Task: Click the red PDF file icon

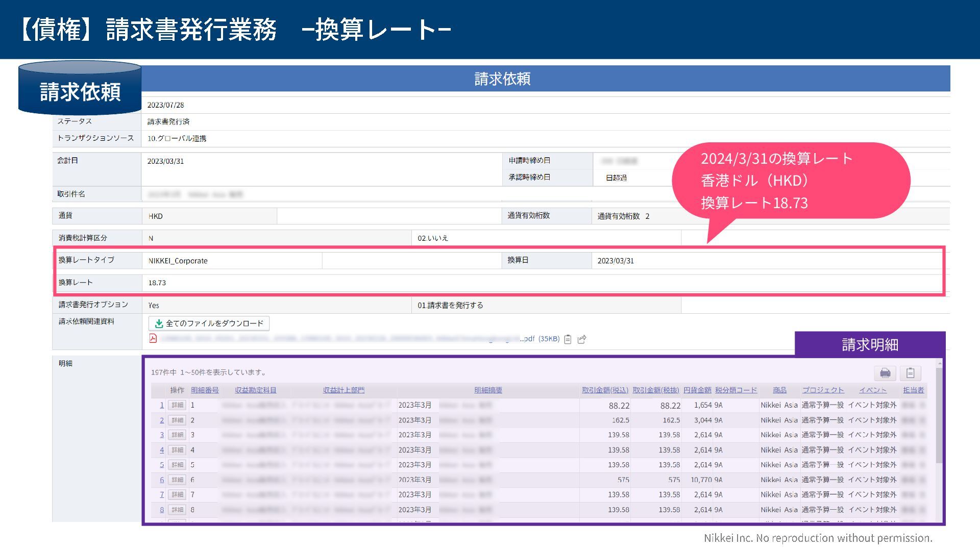Action: 153,338
